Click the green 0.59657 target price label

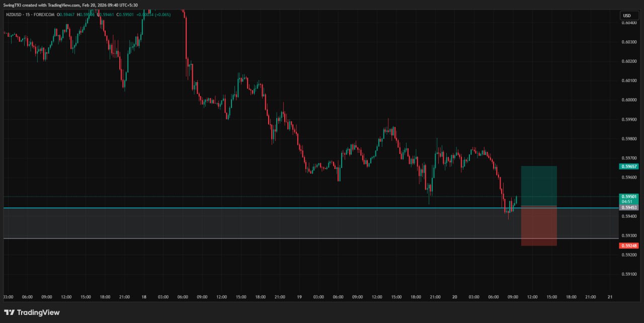(x=629, y=166)
